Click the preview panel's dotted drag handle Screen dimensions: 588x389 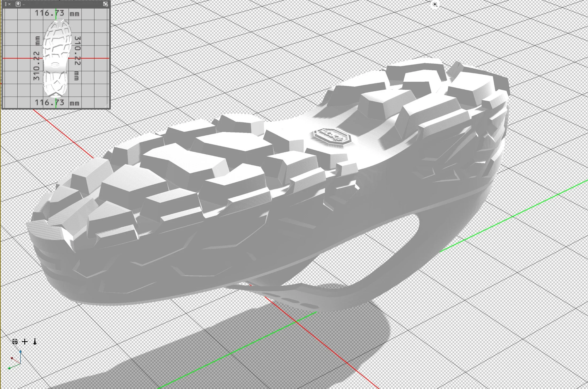pyautogui.click(x=6, y=4)
